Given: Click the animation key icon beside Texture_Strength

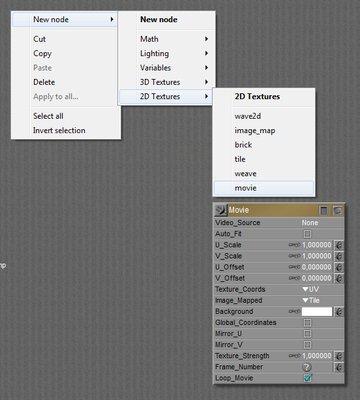Looking at the screenshot, I should click(x=339, y=356).
